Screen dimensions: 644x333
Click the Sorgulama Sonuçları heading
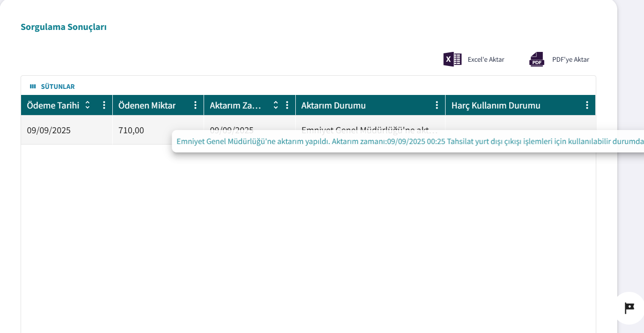(64, 27)
